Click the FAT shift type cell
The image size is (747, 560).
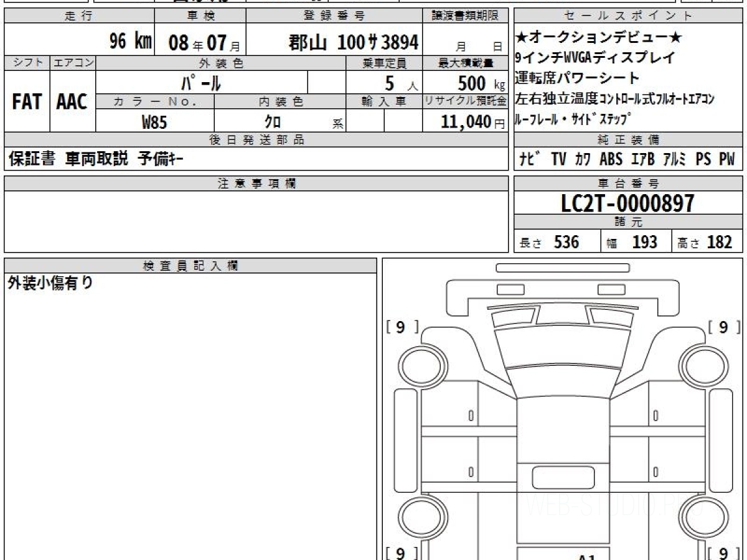pos(27,101)
